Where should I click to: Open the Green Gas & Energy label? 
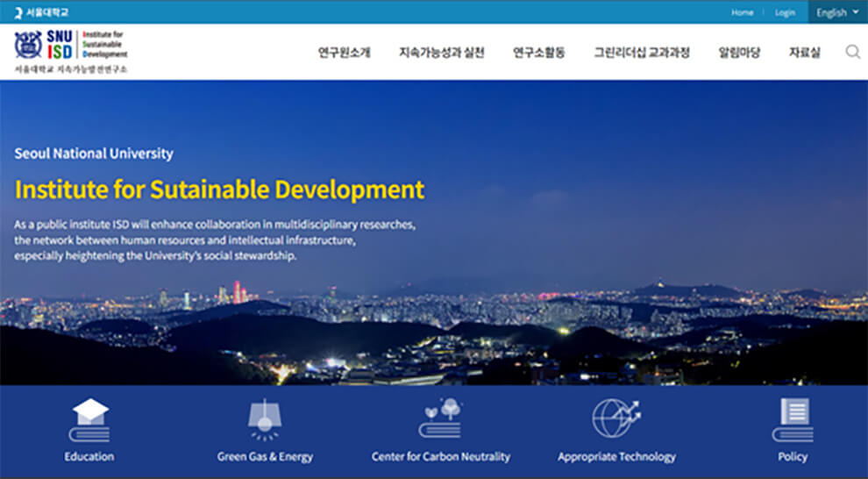pos(265,457)
